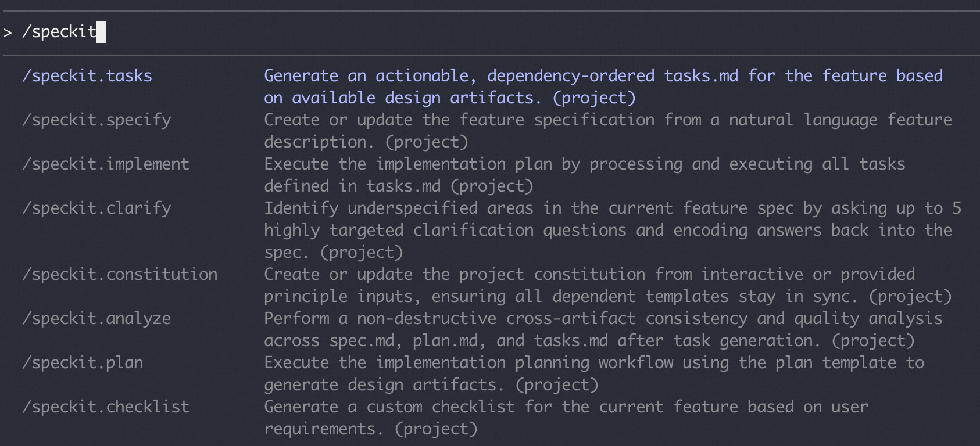
Task: Select the /speckit.tasks command
Action: pos(87,76)
